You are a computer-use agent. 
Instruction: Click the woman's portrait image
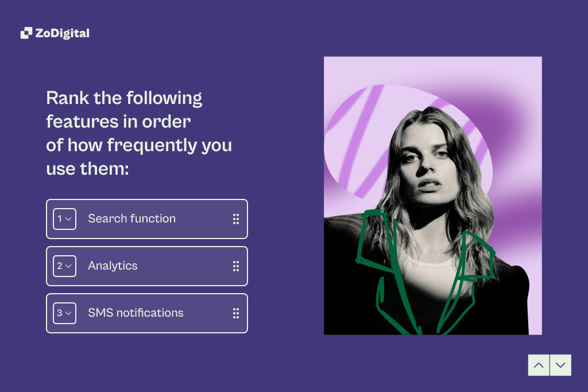pos(432,195)
